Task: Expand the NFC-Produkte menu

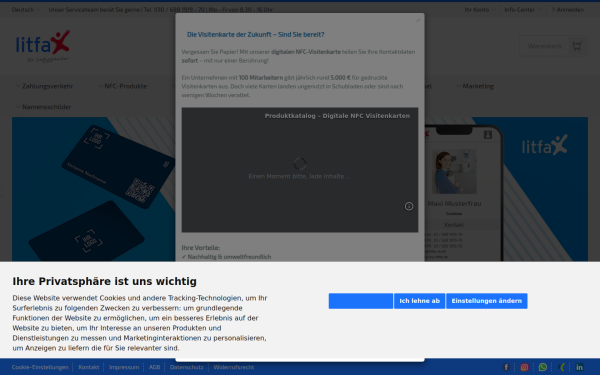Action: pyautogui.click(x=122, y=86)
